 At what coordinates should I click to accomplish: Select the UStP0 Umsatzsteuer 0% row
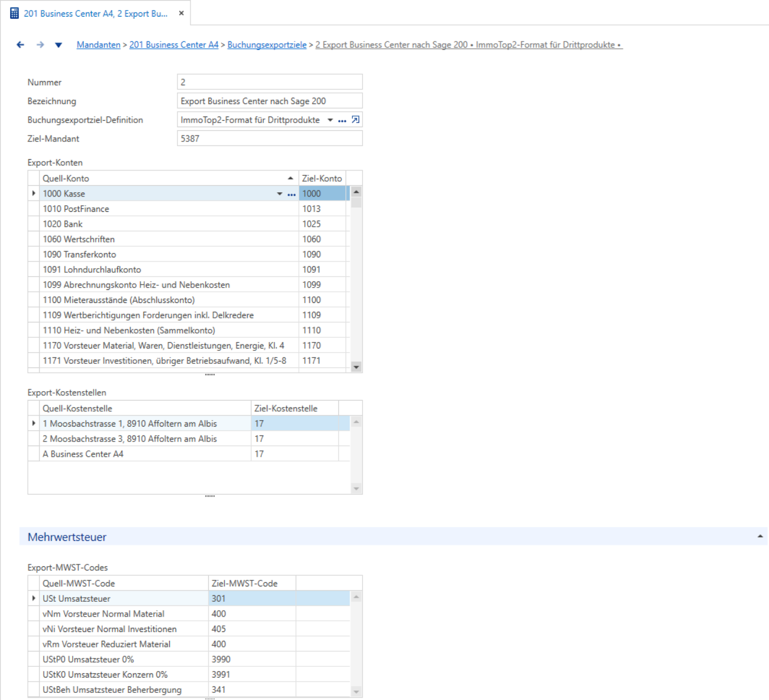point(189,660)
